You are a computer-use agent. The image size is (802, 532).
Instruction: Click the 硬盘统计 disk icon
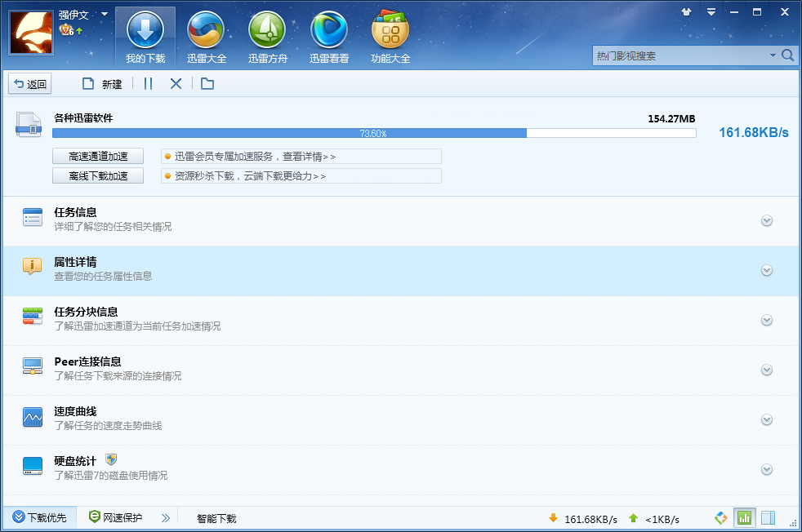33,466
